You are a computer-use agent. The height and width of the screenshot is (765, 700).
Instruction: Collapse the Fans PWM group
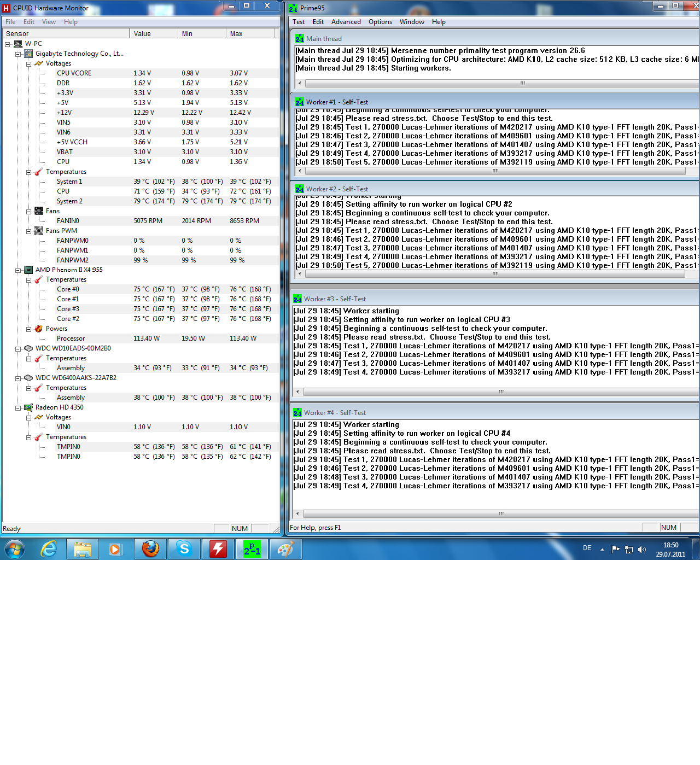tap(28, 231)
